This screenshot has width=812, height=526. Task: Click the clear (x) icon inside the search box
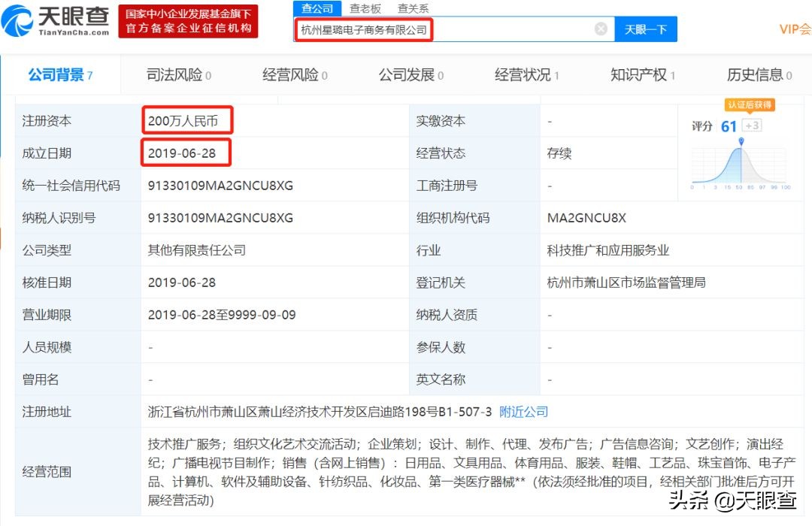(601, 29)
